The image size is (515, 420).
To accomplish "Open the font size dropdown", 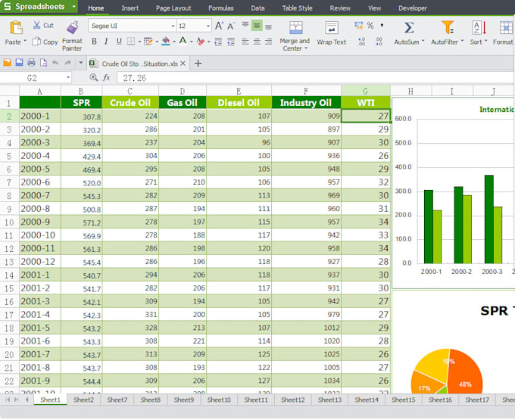I will click(208, 26).
